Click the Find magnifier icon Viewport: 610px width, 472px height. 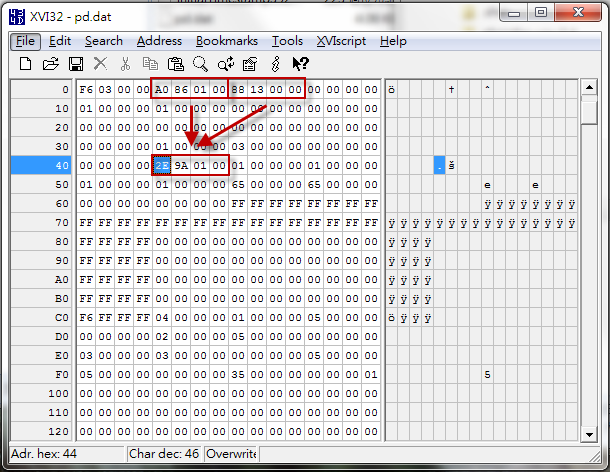click(x=200, y=63)
